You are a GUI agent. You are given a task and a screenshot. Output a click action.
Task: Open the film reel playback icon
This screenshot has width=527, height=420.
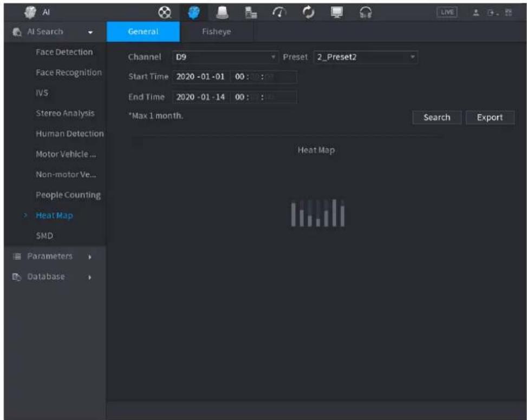pos(165,13)
